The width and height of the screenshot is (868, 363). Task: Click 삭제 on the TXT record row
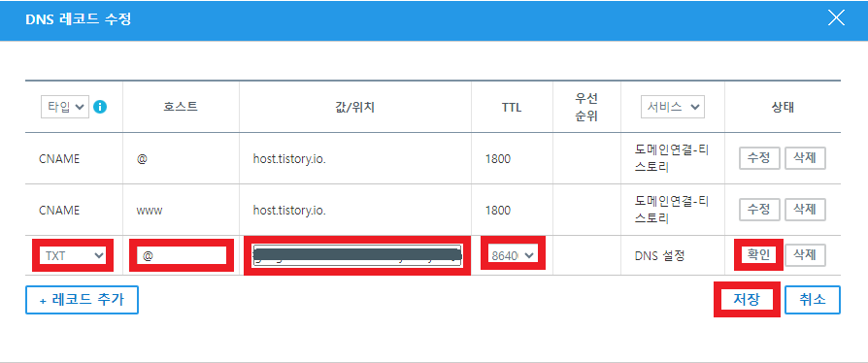click(806, 255)
